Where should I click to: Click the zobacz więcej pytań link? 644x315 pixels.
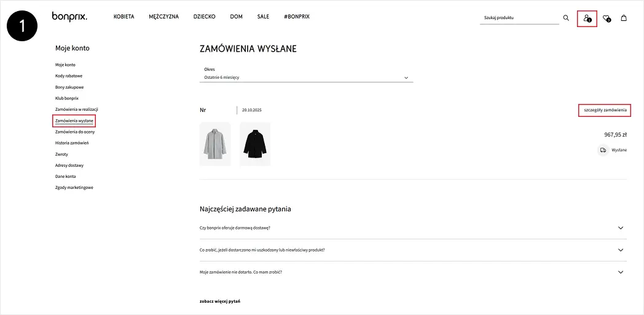point(220,301)
